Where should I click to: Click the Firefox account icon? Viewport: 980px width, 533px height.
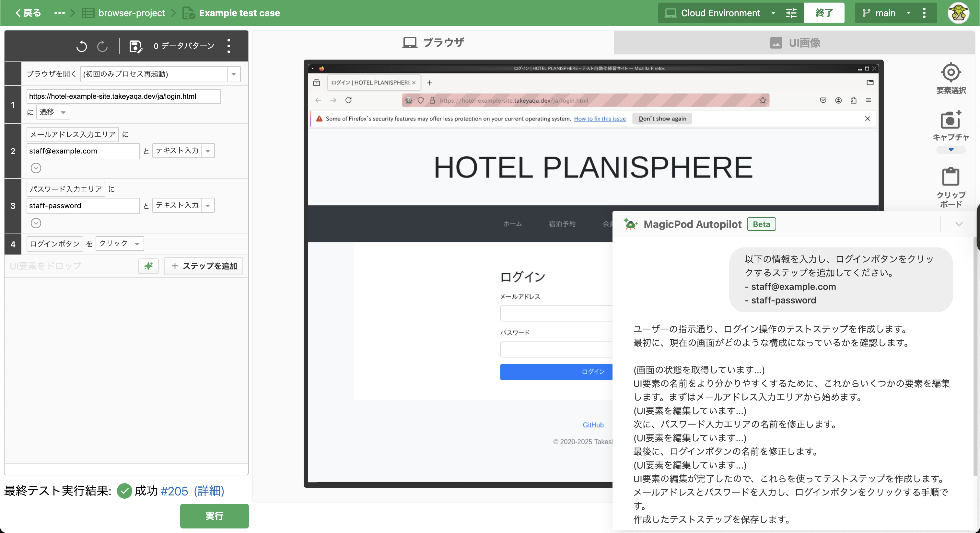(x=838, y=100)
